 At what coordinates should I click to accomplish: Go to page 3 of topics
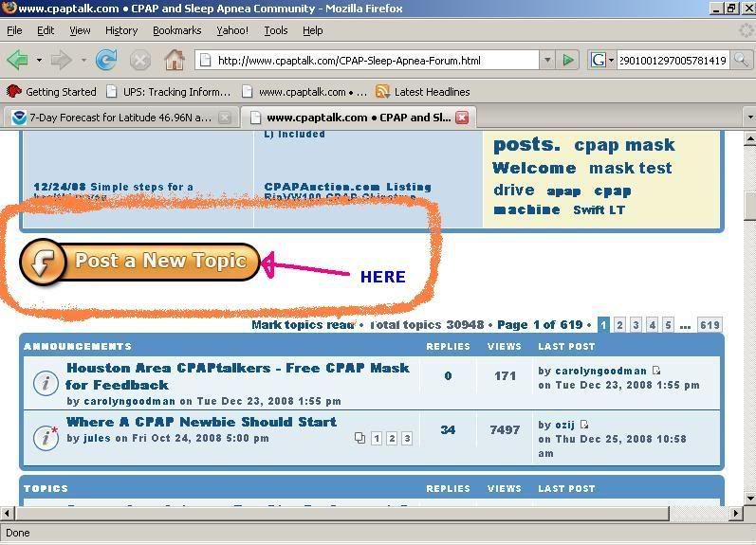point(636,325)
